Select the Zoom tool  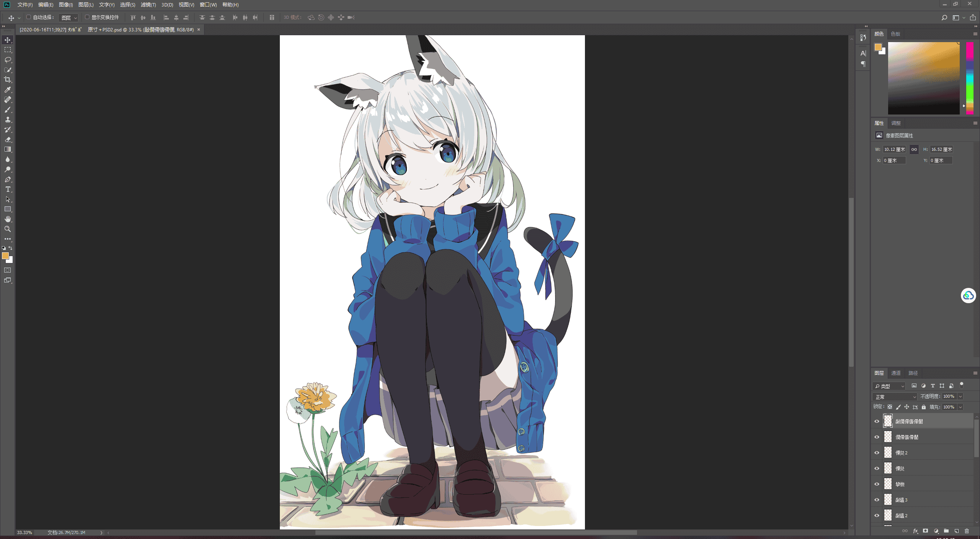coord(8,229)
